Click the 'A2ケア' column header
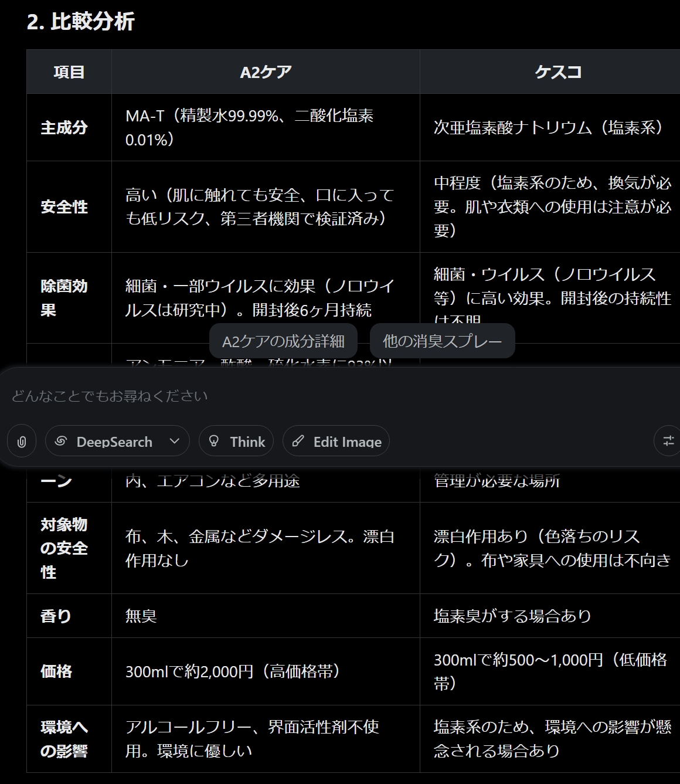Image resolution: width=680 pixels, height=784 pixels. point(266,72)
